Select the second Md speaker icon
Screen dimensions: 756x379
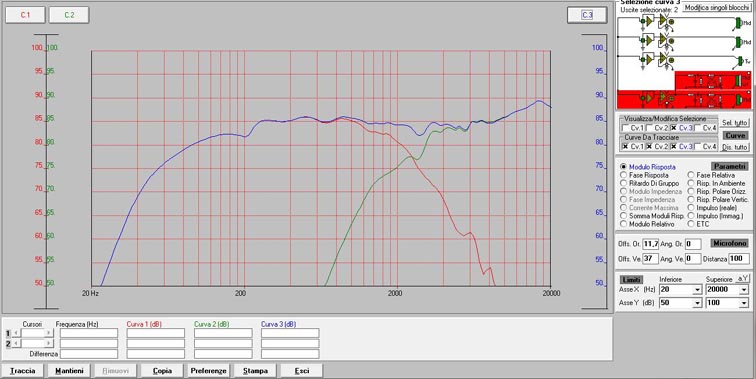(x=738, y=42)
